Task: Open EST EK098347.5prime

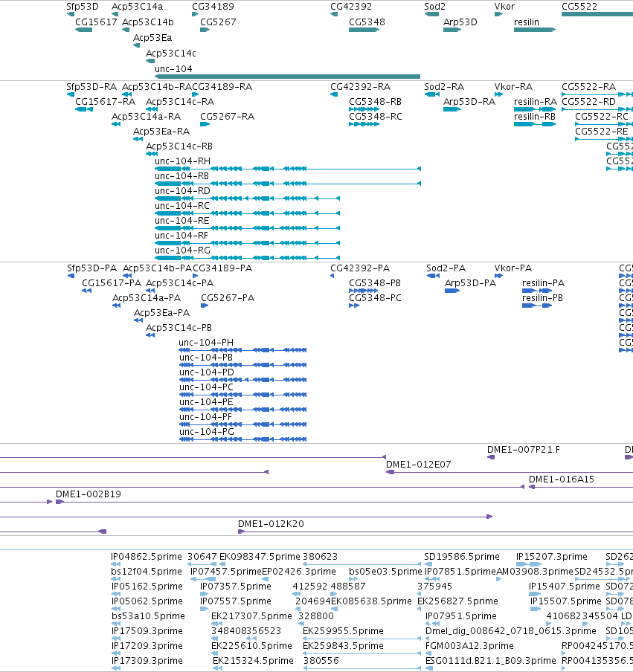Action: (222, 564)
